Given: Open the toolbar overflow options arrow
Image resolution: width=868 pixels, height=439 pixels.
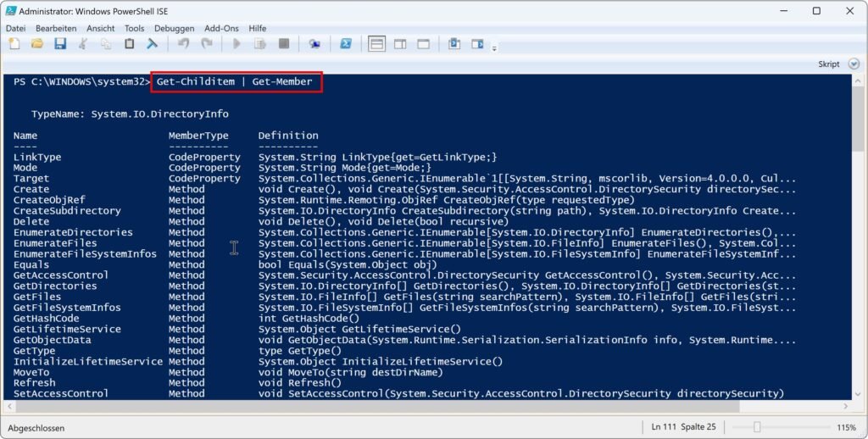Looking at the screenshot, I should coord(494,47).
